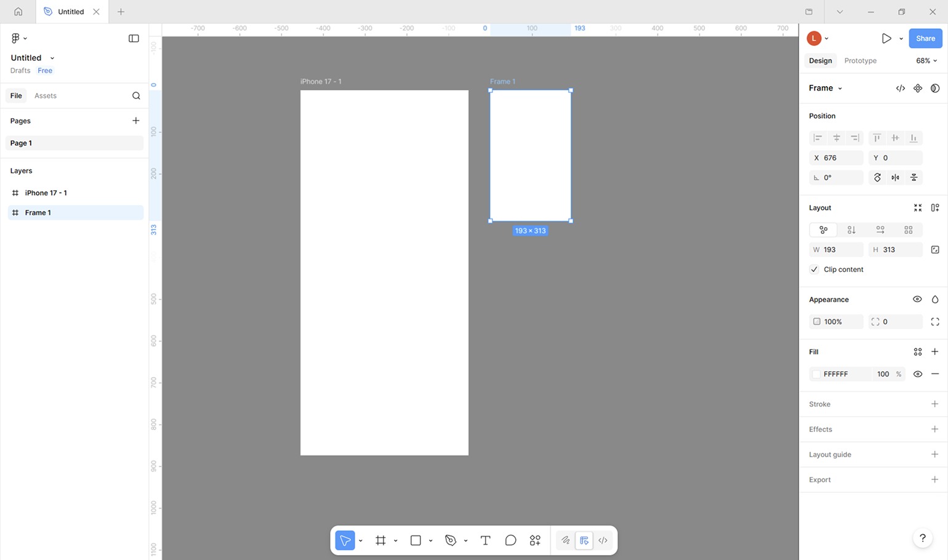Click the FFFFFF fill color swatch

click(816, 374)
